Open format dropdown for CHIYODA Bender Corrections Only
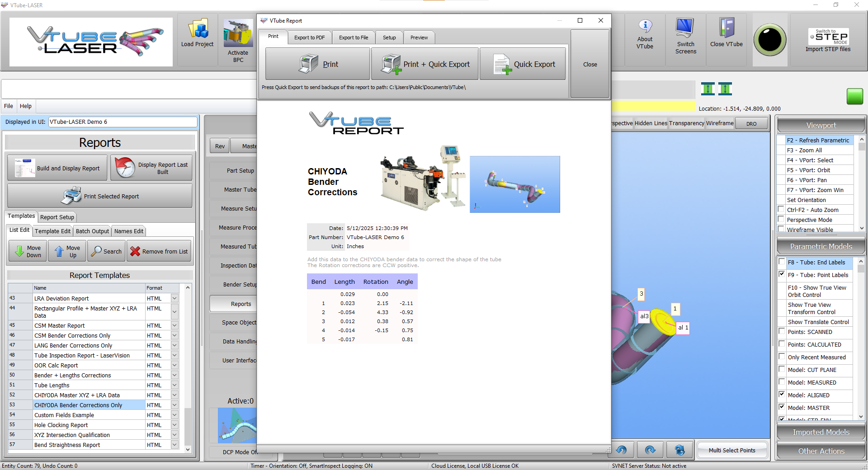The height and width of the screenshot is (470, 868). coord(175,405)
